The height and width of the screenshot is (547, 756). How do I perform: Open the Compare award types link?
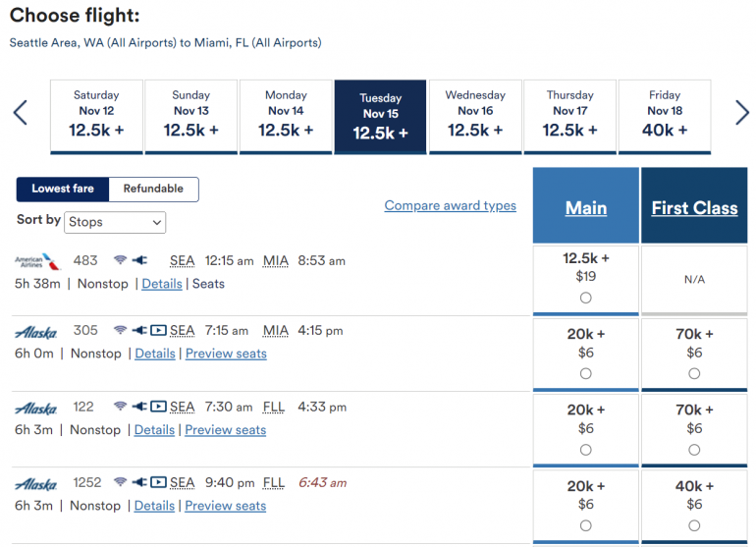click(x=450, y=206)
